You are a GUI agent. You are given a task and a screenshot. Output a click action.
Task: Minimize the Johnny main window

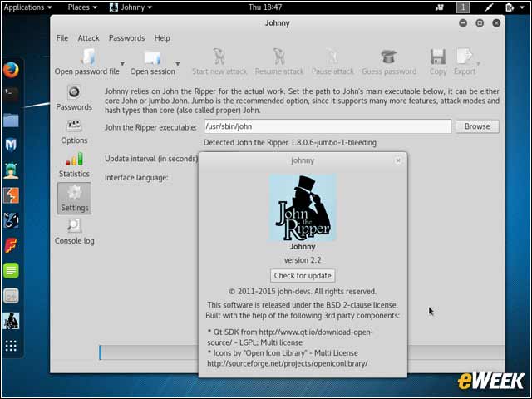click(463, 23)
